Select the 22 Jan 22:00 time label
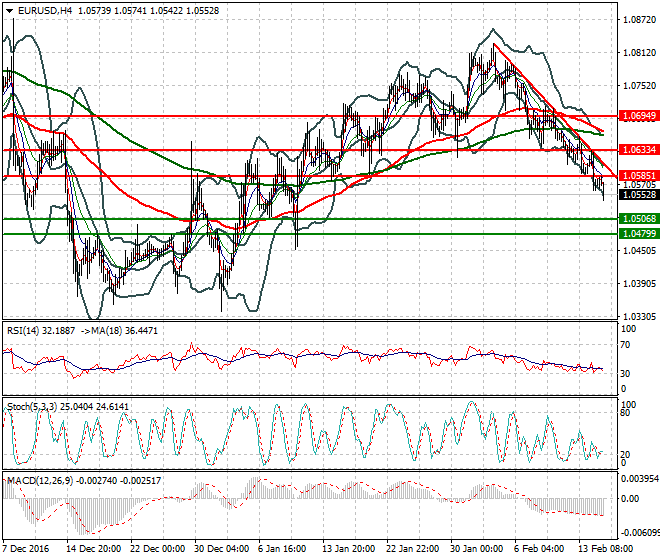 pos(413,549)
